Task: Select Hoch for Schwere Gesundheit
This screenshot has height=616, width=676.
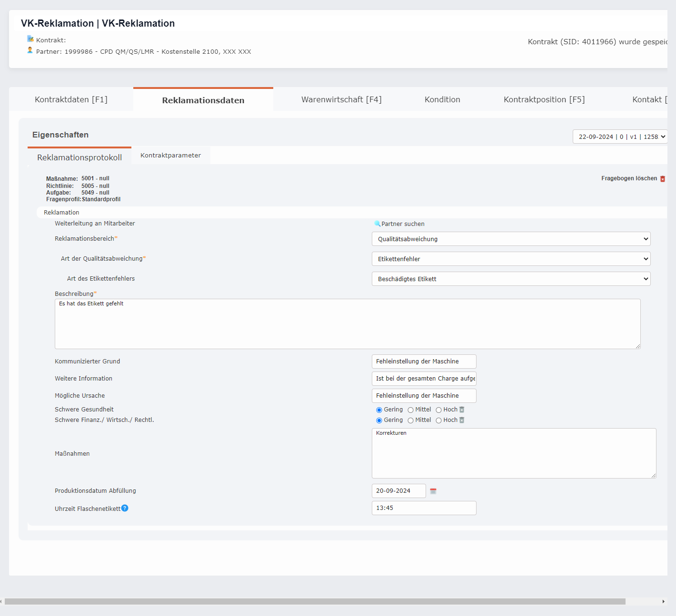Action: (x=438, y=410)
